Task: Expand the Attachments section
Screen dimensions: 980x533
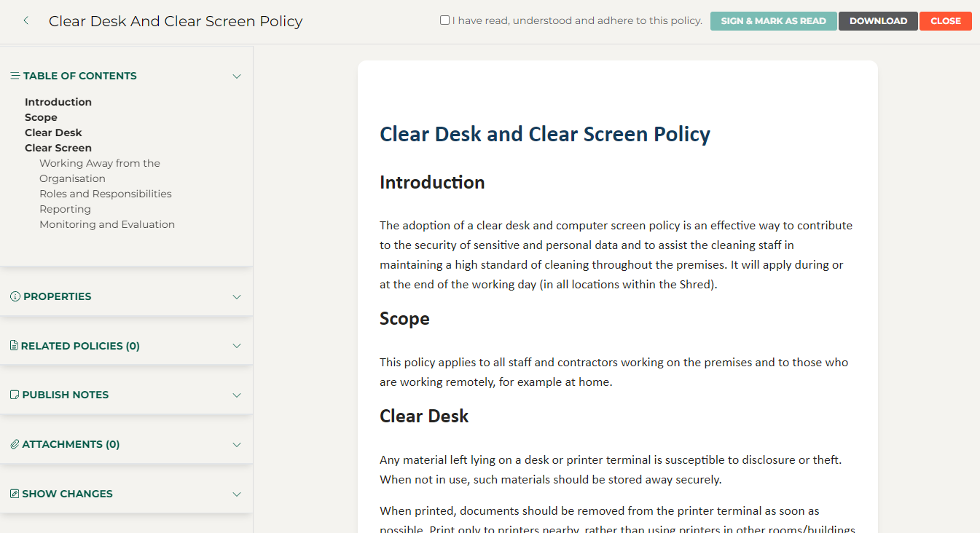Action: [x=236, y=444]
